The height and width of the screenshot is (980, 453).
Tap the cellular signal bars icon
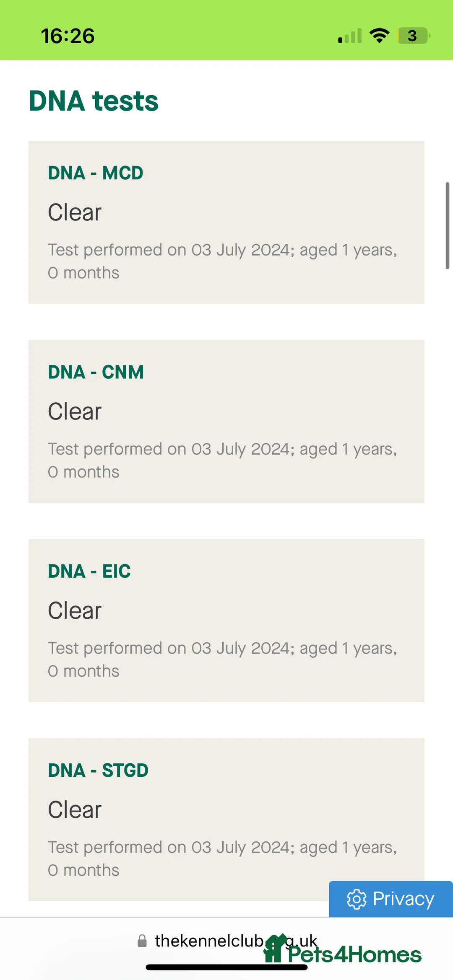[x=350, y=36]
